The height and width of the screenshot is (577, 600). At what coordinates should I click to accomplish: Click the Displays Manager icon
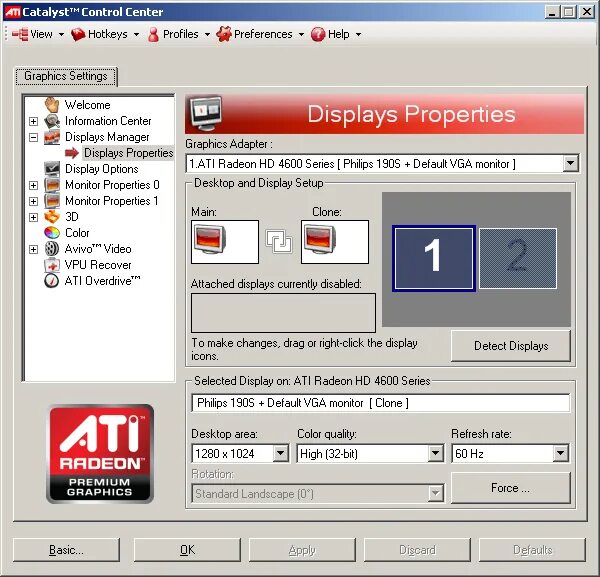coord(52,137)
